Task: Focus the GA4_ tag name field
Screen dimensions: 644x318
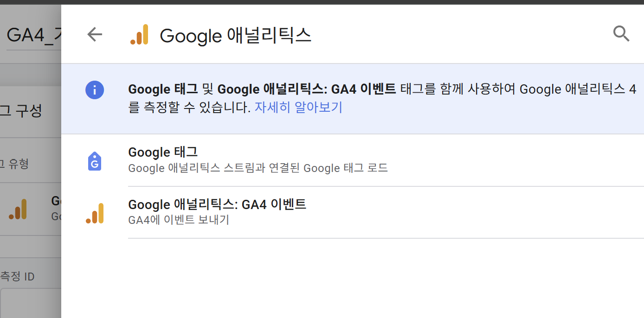Action: pos(33,36)
